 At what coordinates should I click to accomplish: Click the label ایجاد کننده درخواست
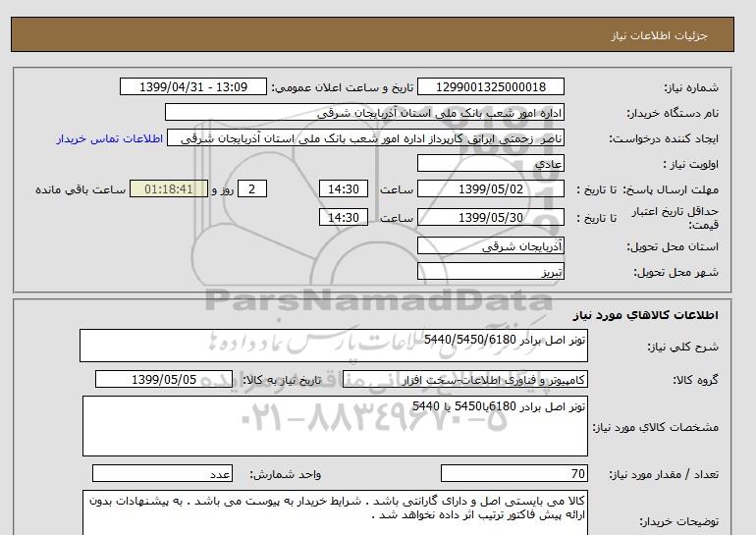pyautogui.click(x=664, y=139)
